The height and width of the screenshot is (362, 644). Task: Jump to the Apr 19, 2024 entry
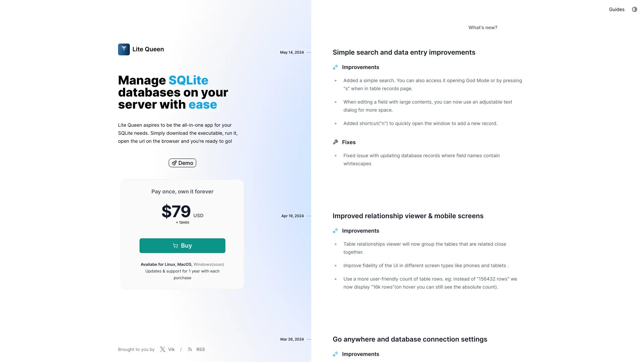(292, 216)
